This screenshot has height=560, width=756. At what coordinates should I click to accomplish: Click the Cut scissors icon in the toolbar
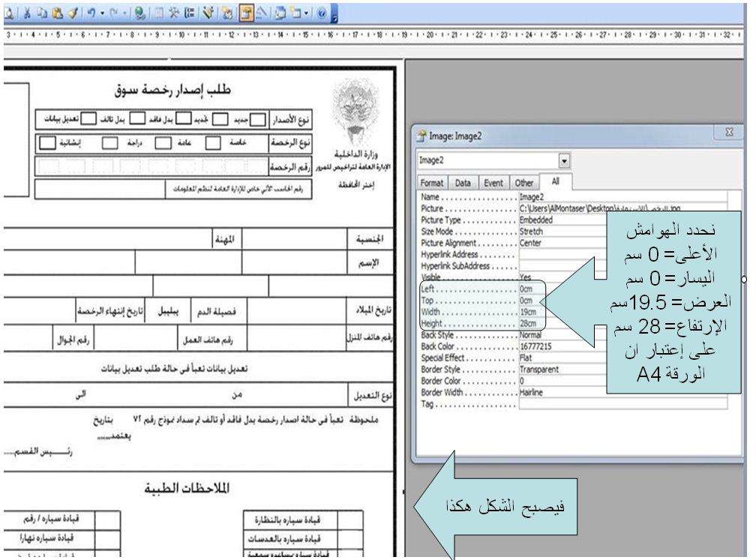27,13
